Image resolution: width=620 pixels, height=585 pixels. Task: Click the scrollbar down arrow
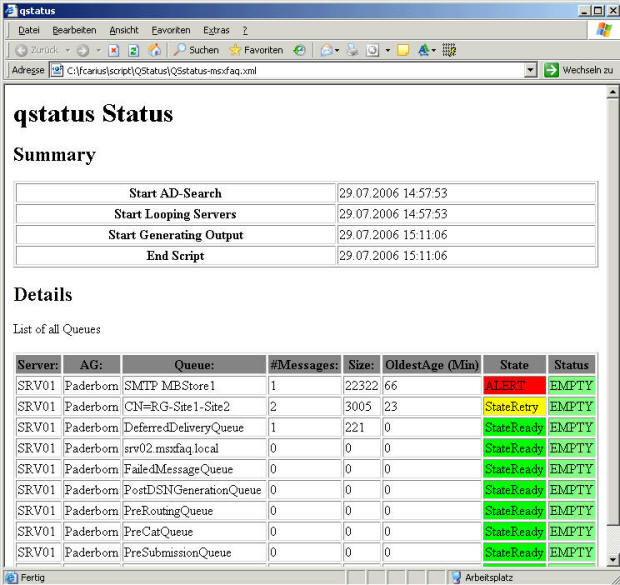click(x=612, y=559)
